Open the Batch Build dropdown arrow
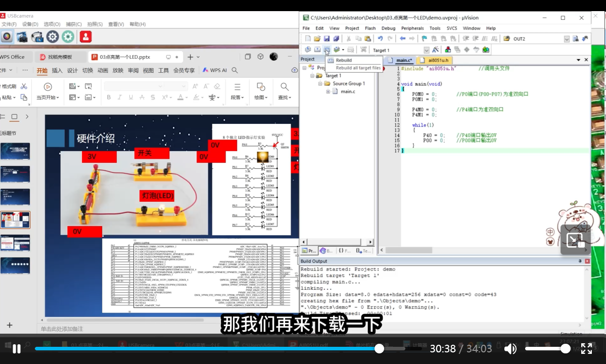 [343, 50]
